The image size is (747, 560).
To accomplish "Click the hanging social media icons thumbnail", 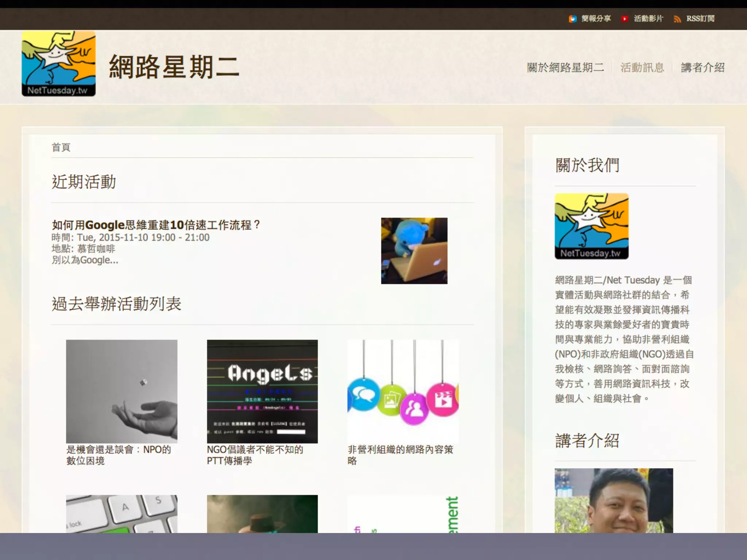I will pos(403,391).
